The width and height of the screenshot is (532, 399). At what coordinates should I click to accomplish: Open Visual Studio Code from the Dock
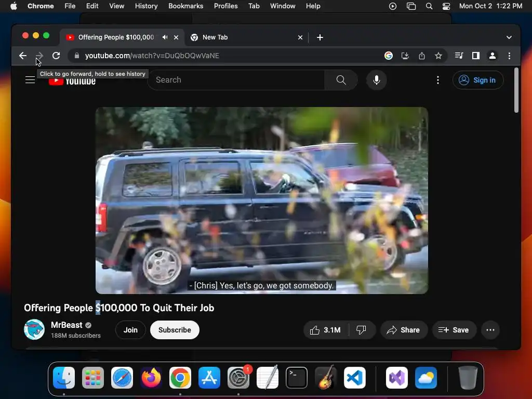pyautogui.click(x=355, y=378)
